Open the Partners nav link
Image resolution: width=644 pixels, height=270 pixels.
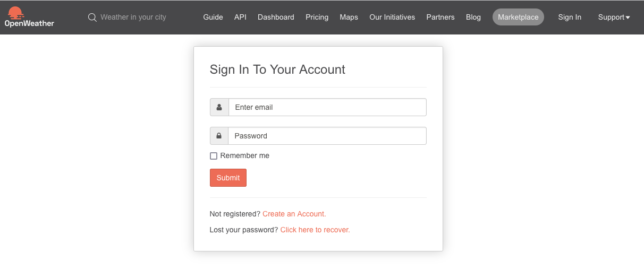(440, 17)
